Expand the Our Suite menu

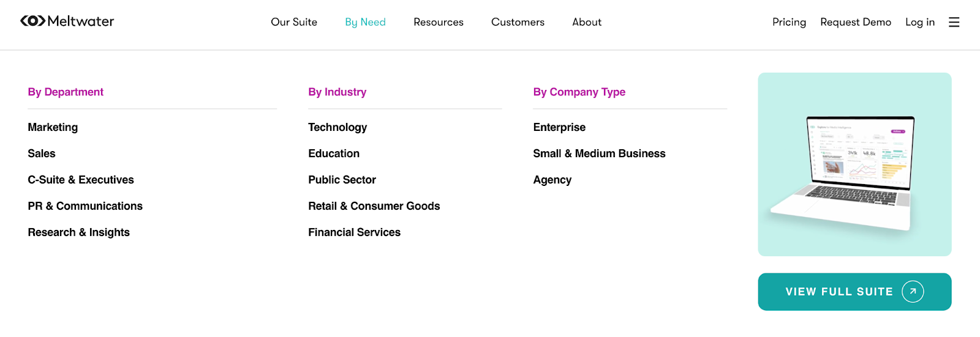pos(294,22)
